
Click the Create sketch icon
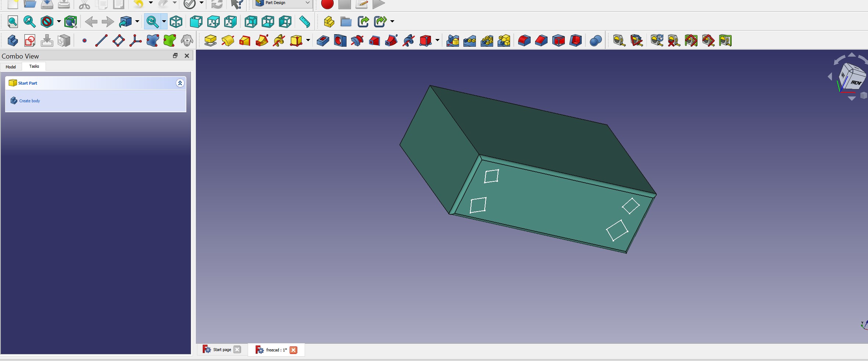pyautogui.click(x=30, y=40)
